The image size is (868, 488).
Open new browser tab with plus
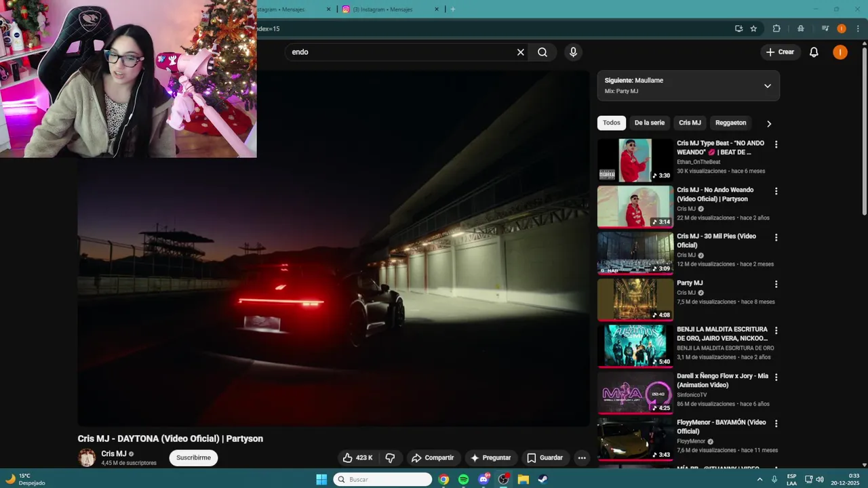(x=453, y=9)
